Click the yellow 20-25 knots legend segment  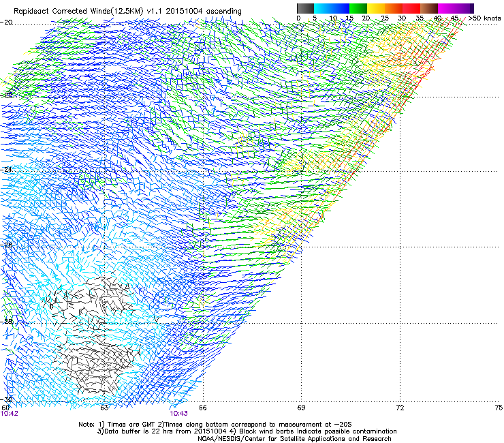click(x=376, y=8)
